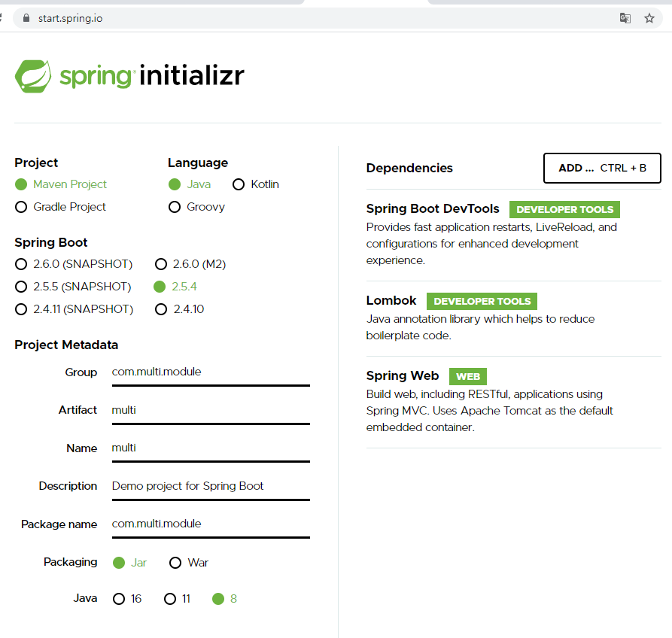Click the Lombok dependency title

coord(391,300)
